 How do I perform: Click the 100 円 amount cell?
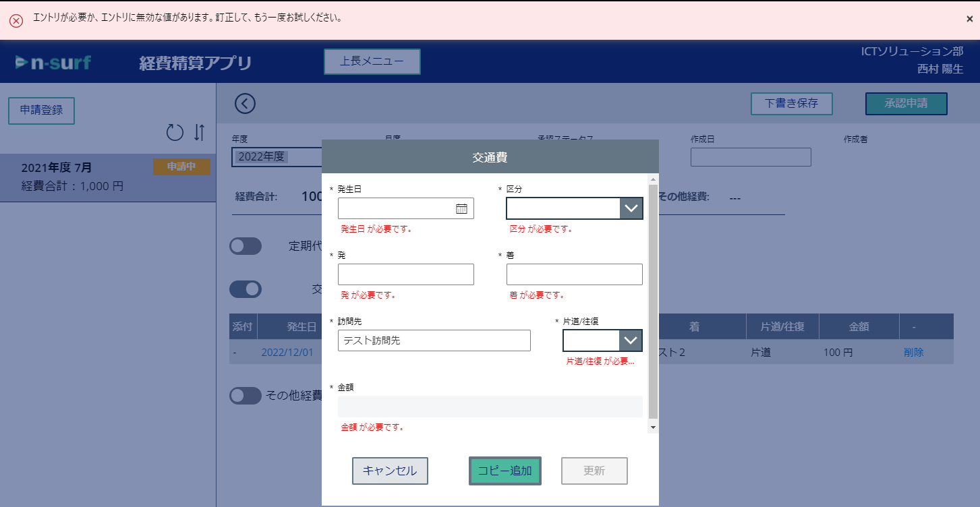(x=838, y=353)
